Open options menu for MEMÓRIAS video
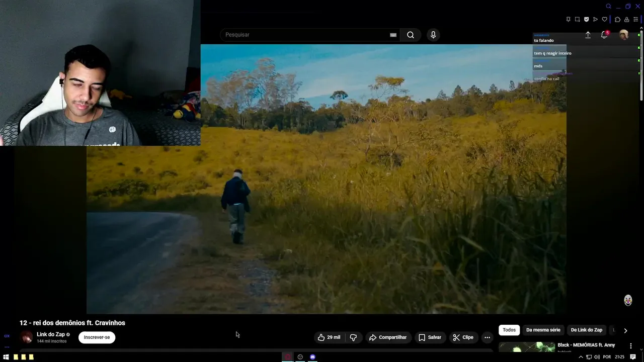The height and width of the screenshot is (362, 644). point(630,346)
